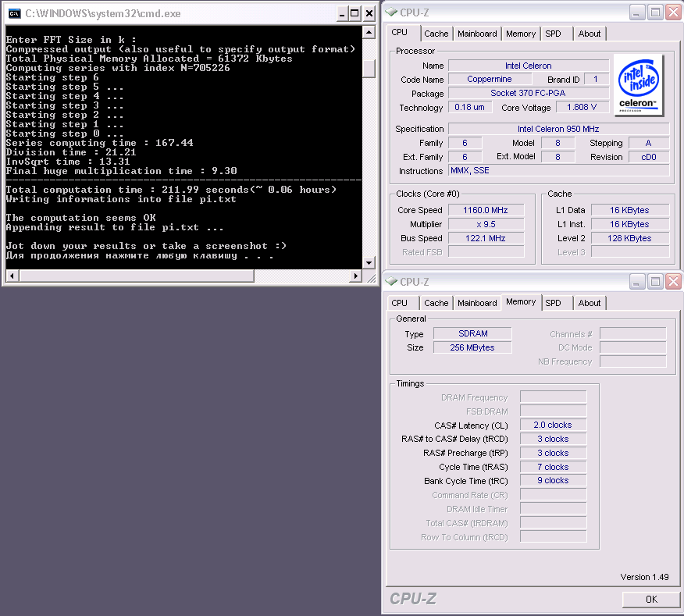Click cmd scroll down arrow
The image size is (684, 616).
pos(369,262)
